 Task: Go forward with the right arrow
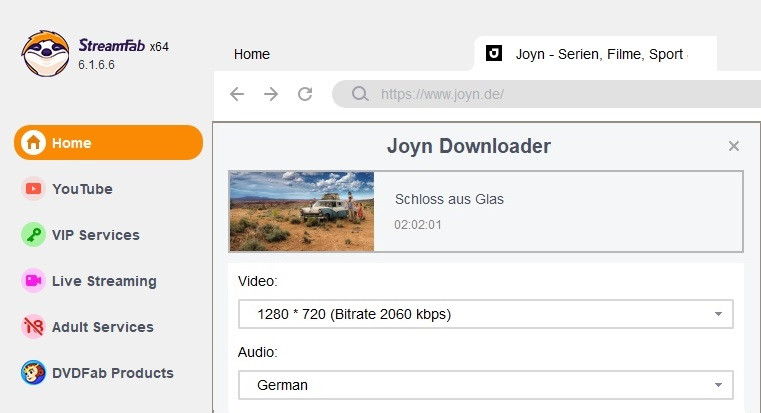click(271, 94)
